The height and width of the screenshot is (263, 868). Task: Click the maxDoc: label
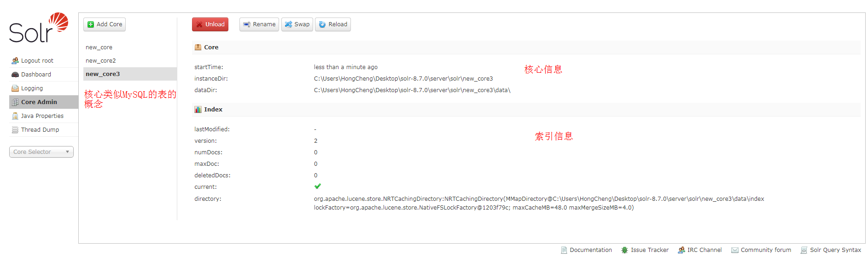click(207, 164)
